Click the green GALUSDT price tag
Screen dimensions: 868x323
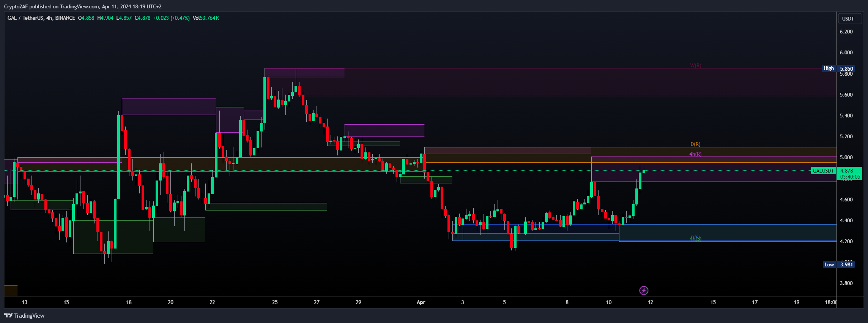click(823, 171)
